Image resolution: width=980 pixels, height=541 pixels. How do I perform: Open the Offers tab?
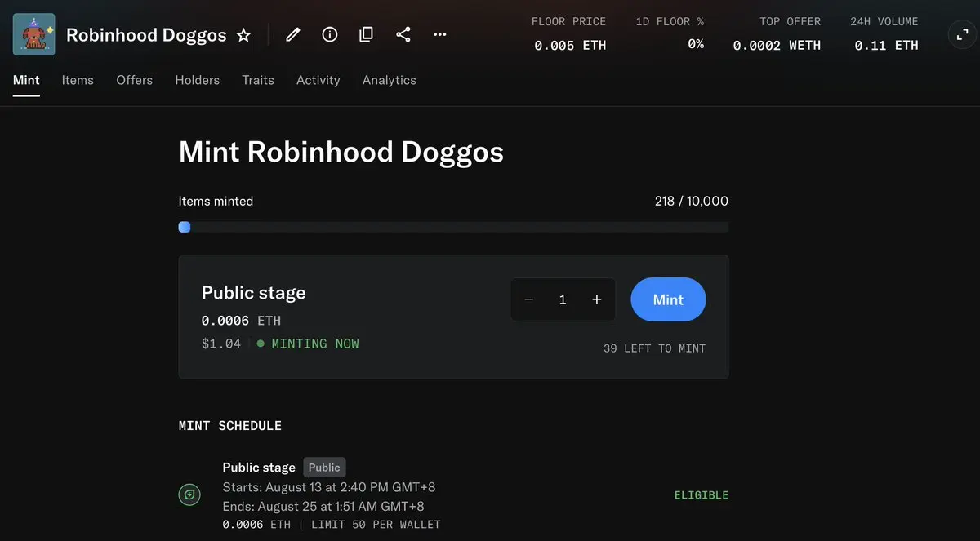tap(135, 80)
